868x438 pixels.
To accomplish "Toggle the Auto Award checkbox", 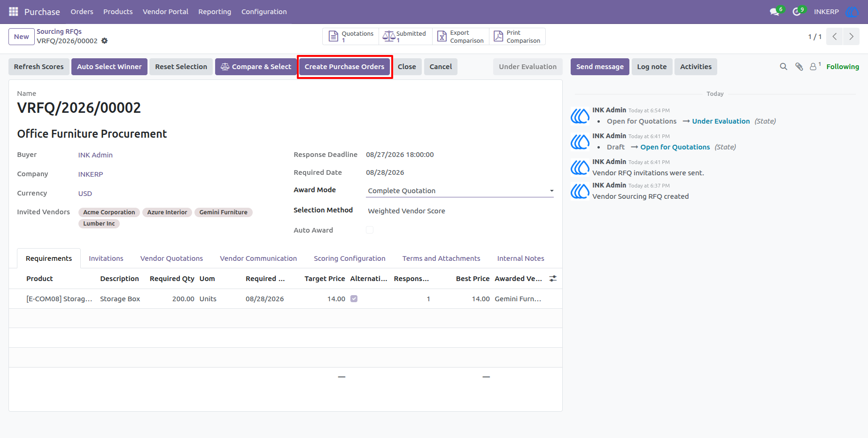I will click(x=370, y=230).
